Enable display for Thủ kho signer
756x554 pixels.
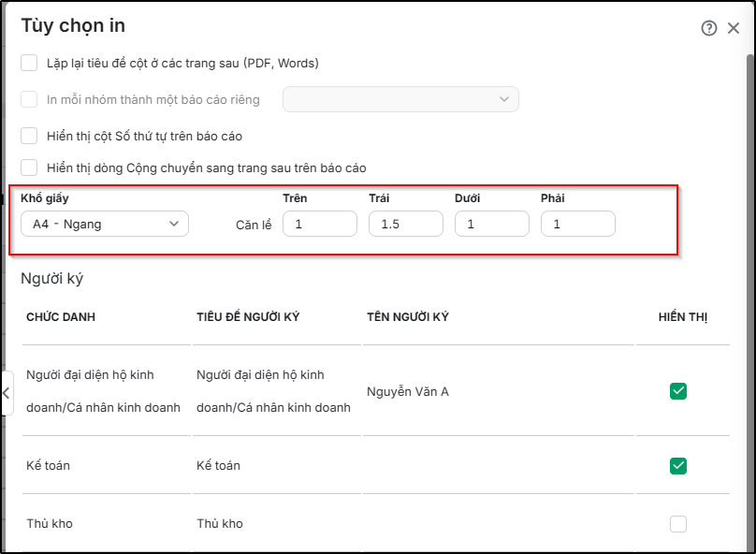point(678,524)
